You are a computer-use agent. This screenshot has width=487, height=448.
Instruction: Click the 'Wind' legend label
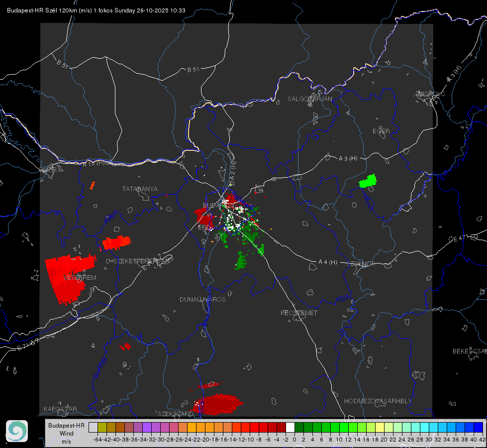coord(67,433)
